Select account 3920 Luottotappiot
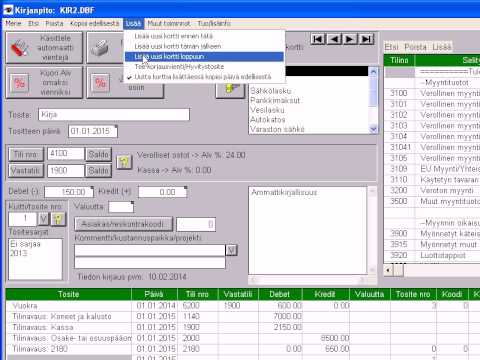The width and height of the screenshot is (480, 360). pos(432,256)
